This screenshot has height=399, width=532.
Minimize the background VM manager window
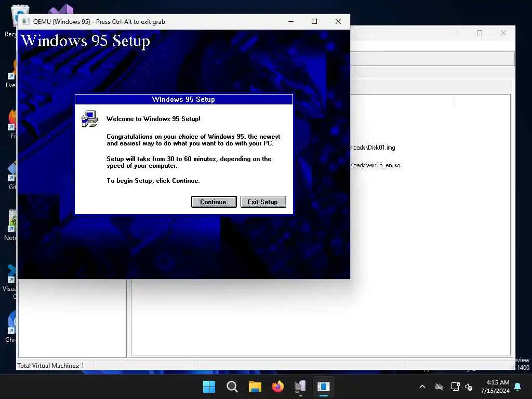tap(456, 33)
